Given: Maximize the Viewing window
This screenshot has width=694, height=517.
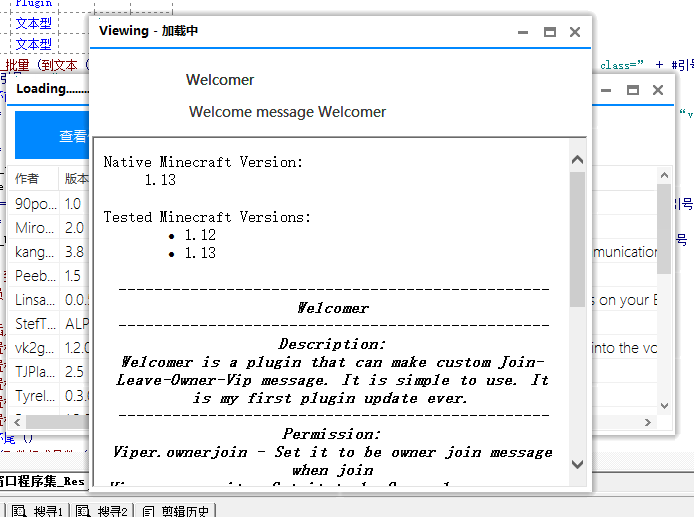Looking at the screenshot, I should [549, 32].
